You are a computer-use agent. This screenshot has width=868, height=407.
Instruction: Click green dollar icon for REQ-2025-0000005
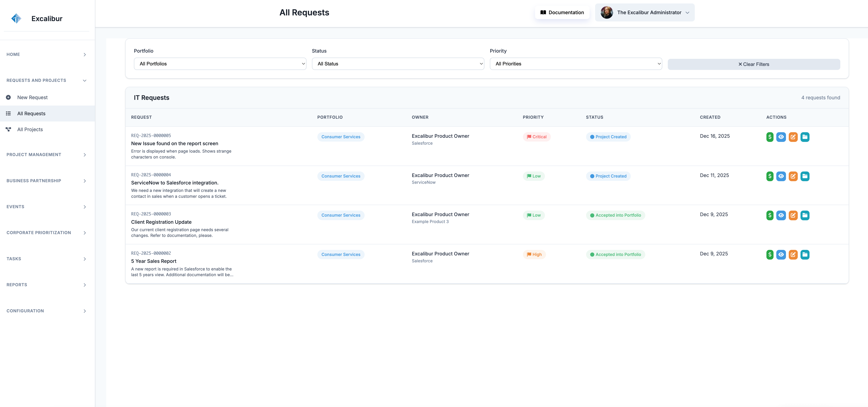tap(770, 137)
